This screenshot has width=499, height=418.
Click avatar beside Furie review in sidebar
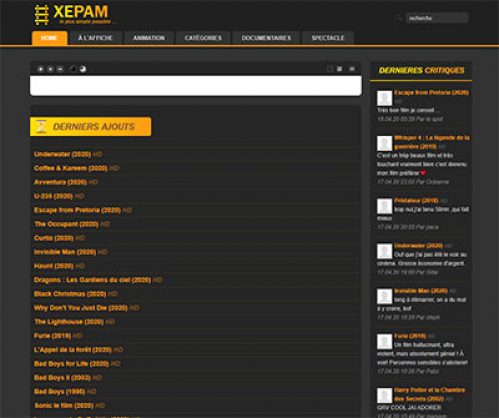pos(384,342)
